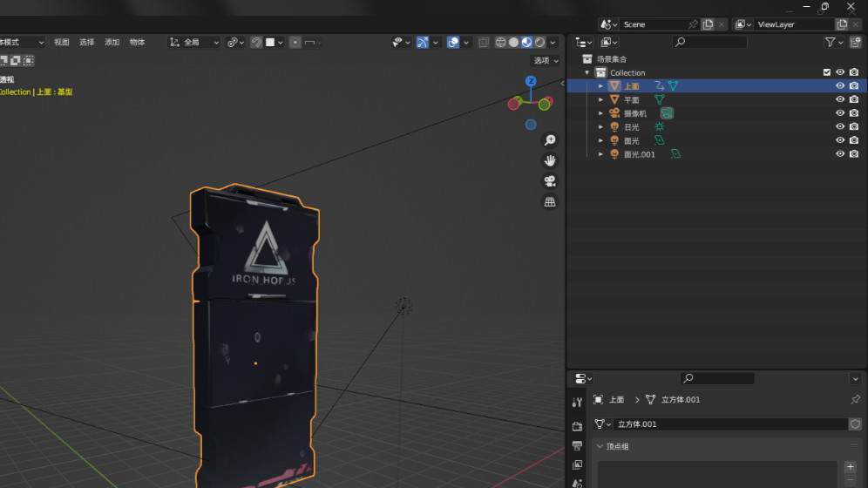Click the fake user shield icon
Viewport: 868px width, 488px height.
(855, 424)
